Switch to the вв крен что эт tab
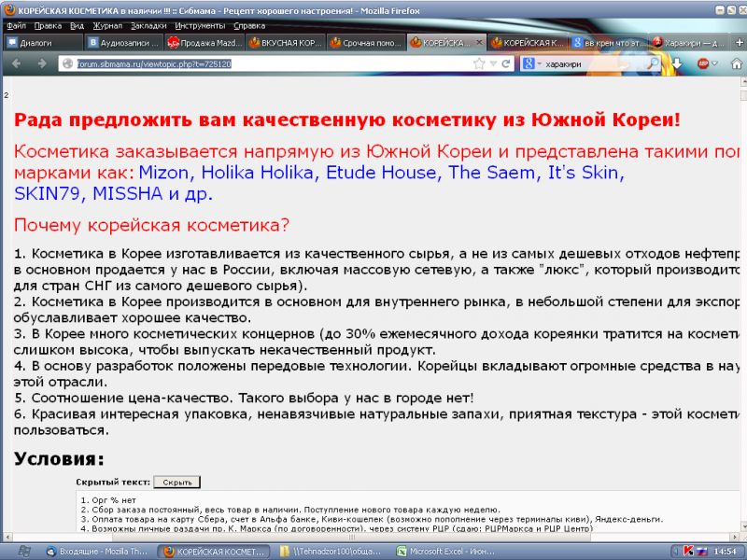Screen dimensions: 747x560 tap(609, 42)
